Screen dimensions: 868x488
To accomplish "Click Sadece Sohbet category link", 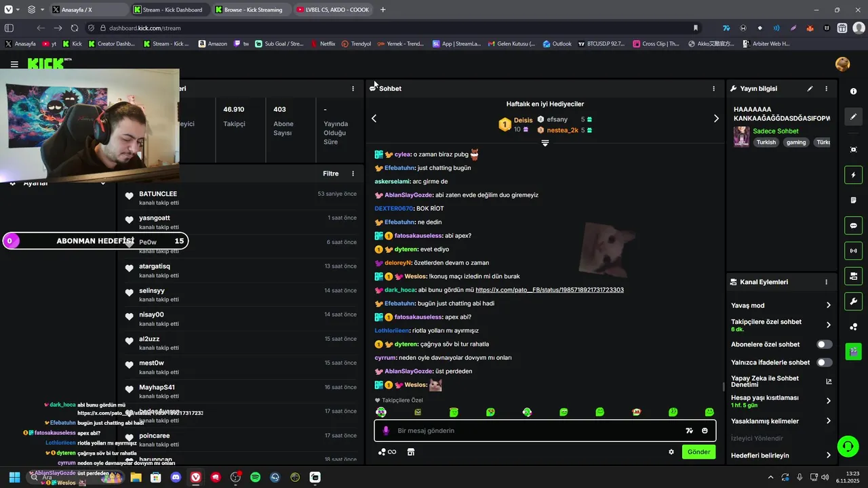I will (x=776, y=131).
